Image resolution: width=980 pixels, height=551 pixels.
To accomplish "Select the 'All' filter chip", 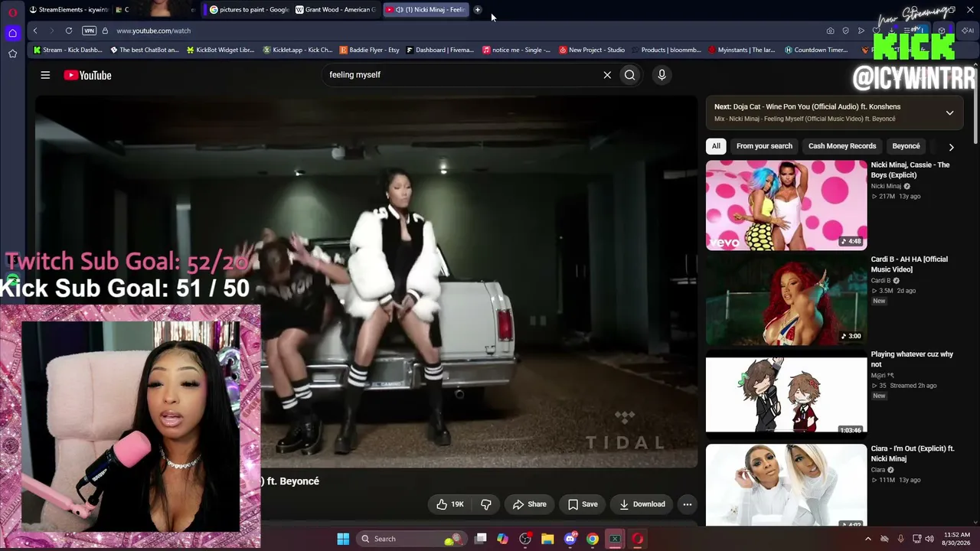I will (x=716, y=146).
